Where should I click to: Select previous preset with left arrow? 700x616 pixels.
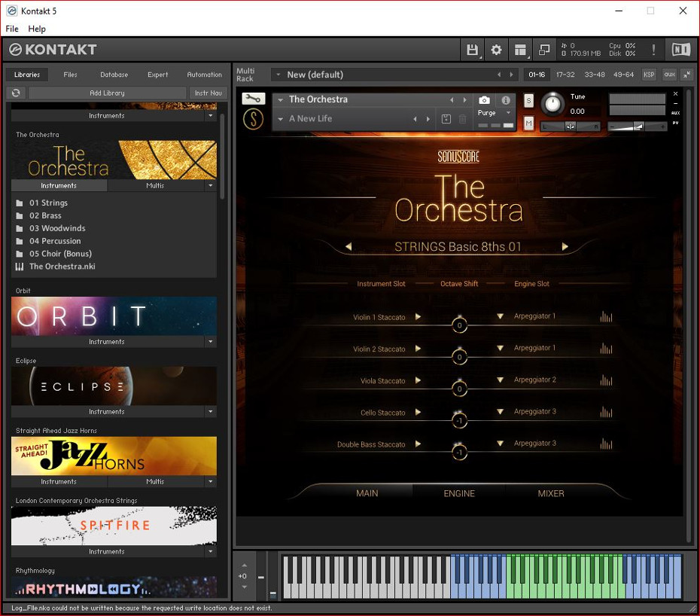(x=348, y=246)
